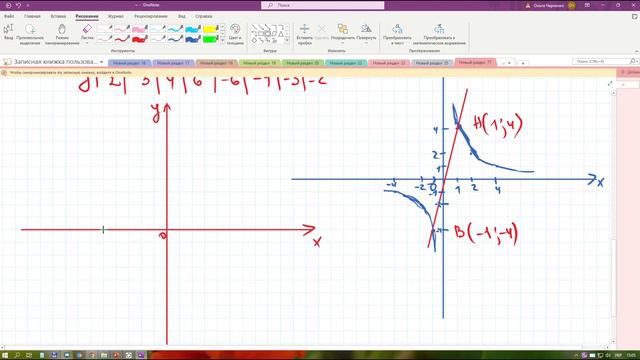This screenshot has height=360, width=640.
Task: Open the Arrange shapes menu
Action: pyautogui.click(x=342, y=34)
